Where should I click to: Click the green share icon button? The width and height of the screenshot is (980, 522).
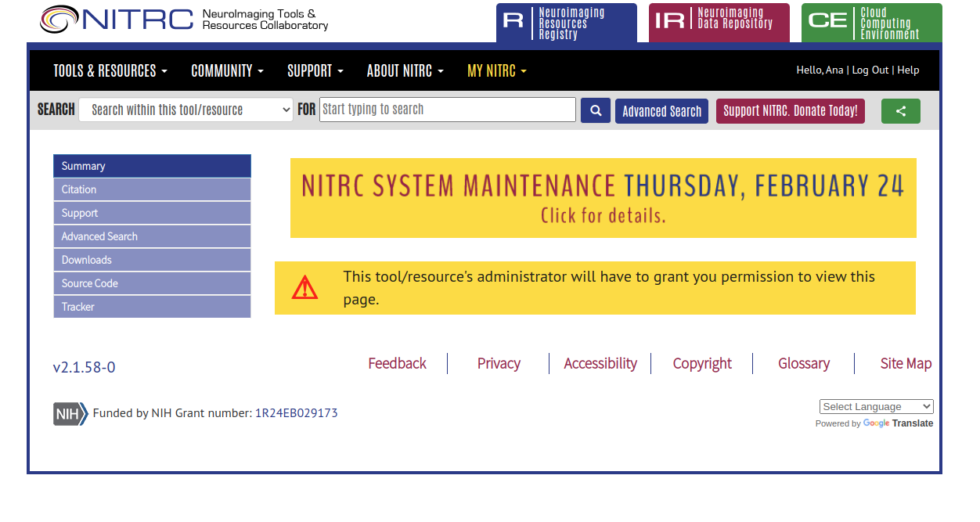(x=900, y=111)
